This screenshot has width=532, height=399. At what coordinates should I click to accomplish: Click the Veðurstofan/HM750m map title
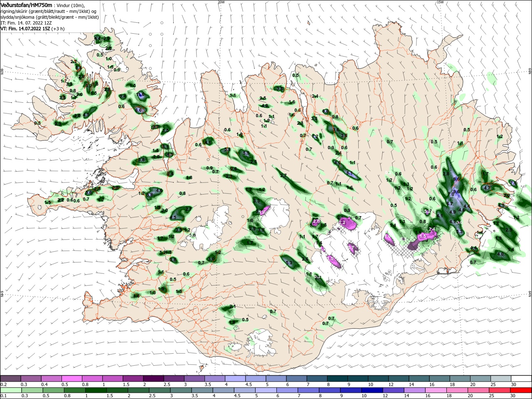click(26, 5)
